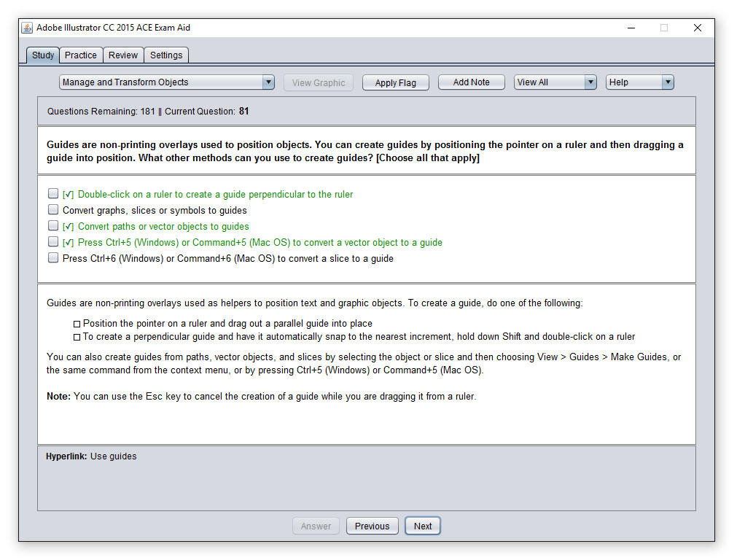The height and width of the screenshot is (560, 737).
Task: Close the Exam Aid window
Action: click(698, 28)
